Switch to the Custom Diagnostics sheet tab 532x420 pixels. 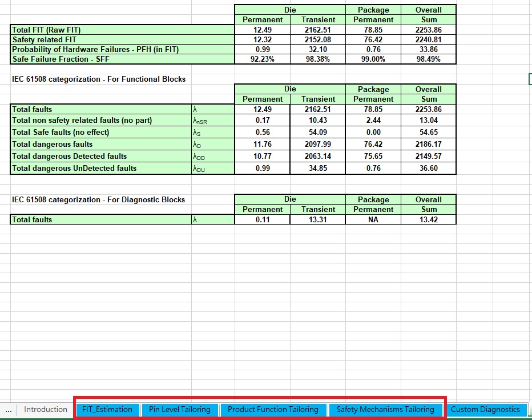(x=485, y=409)
